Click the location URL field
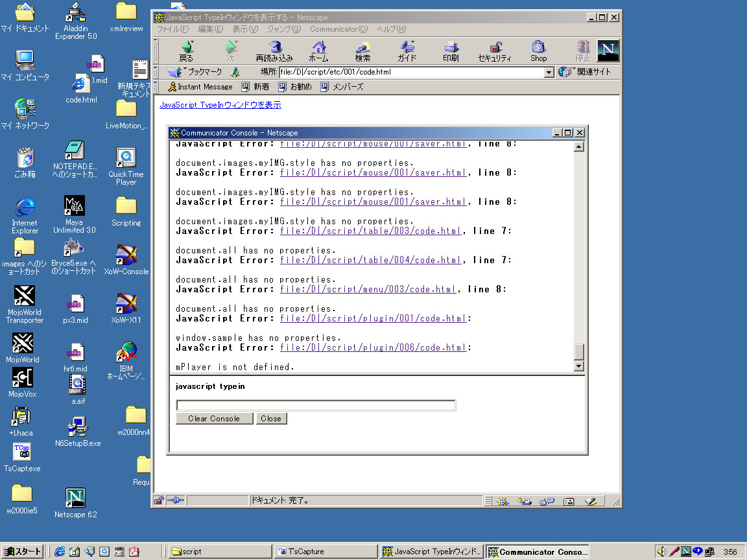Viewport: 747px width, 560px height. pos(412,73)
